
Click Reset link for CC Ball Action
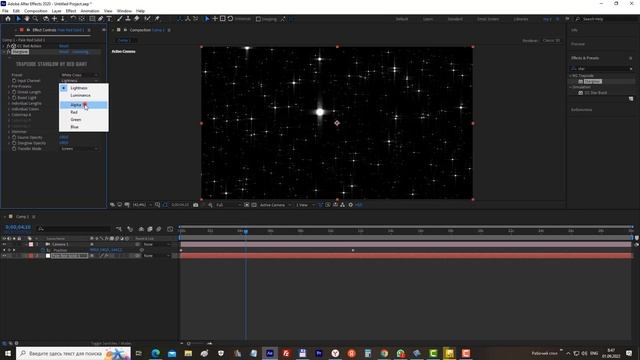[x=64, y=46]
